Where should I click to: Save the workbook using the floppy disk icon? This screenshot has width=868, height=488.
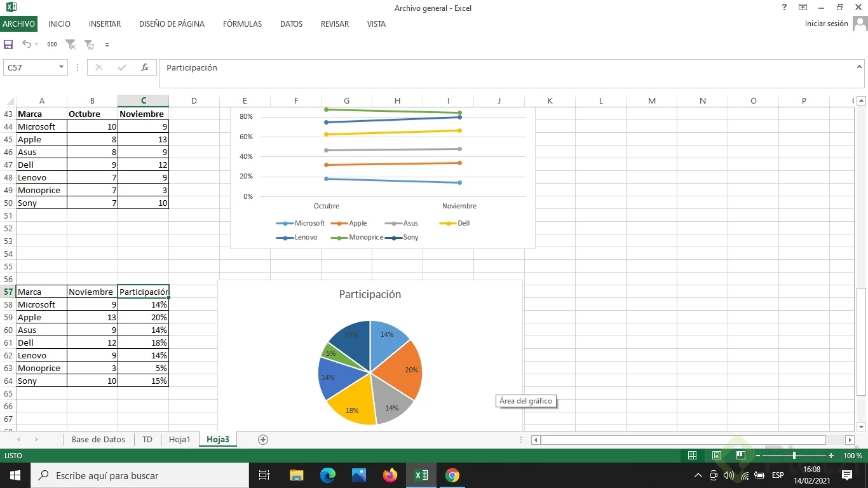pyautogui.click(x=8, y=44)
